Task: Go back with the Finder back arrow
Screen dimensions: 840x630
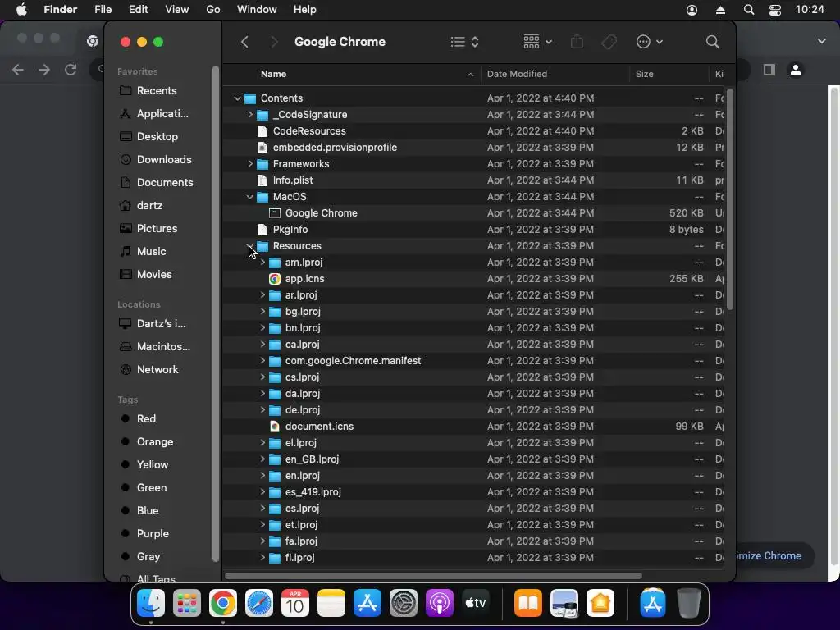Action: pyautogui.click(x=244, y=42)
